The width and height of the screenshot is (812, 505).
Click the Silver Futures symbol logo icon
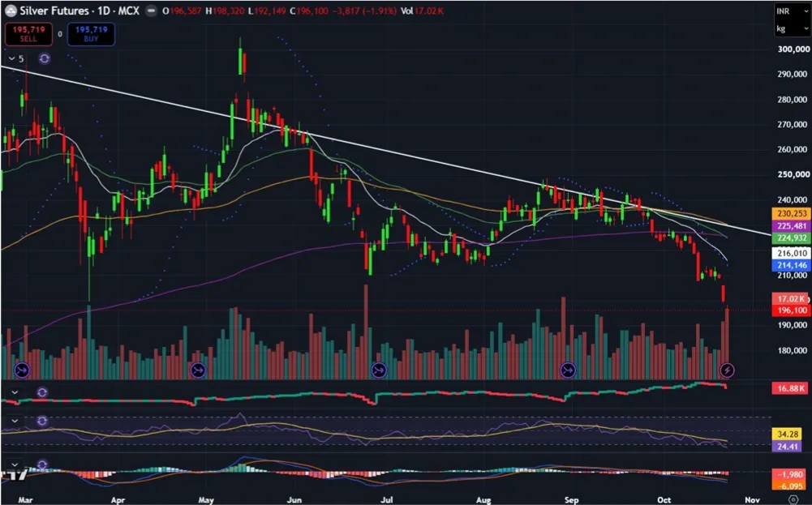pos(11,11)
